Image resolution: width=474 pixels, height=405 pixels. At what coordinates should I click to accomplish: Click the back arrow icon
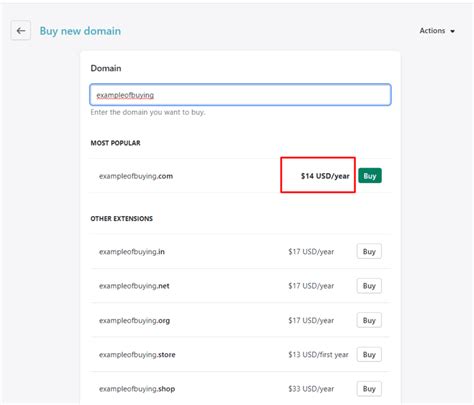pos(21,31)
